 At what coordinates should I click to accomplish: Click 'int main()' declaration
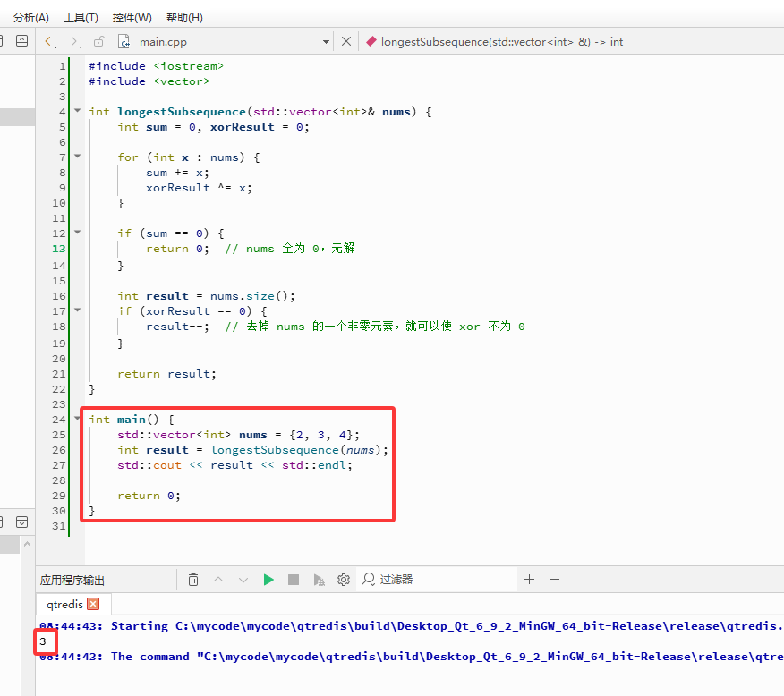point(124,420)
